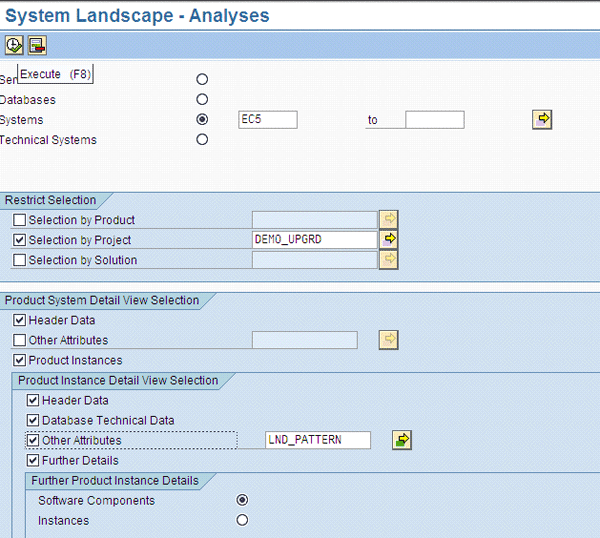Click the 'Further Product Instance Details' header

(115, 481)
